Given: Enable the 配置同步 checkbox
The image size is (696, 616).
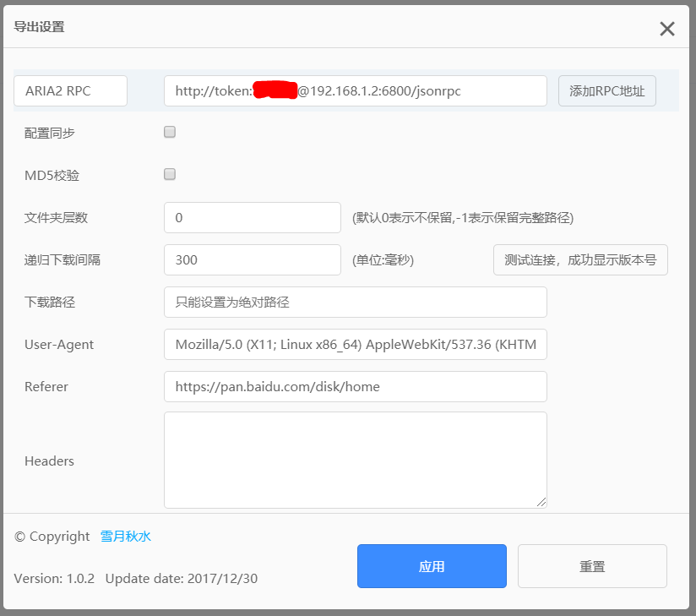Looking at the screenshot, I should click(x=170, y=132).
